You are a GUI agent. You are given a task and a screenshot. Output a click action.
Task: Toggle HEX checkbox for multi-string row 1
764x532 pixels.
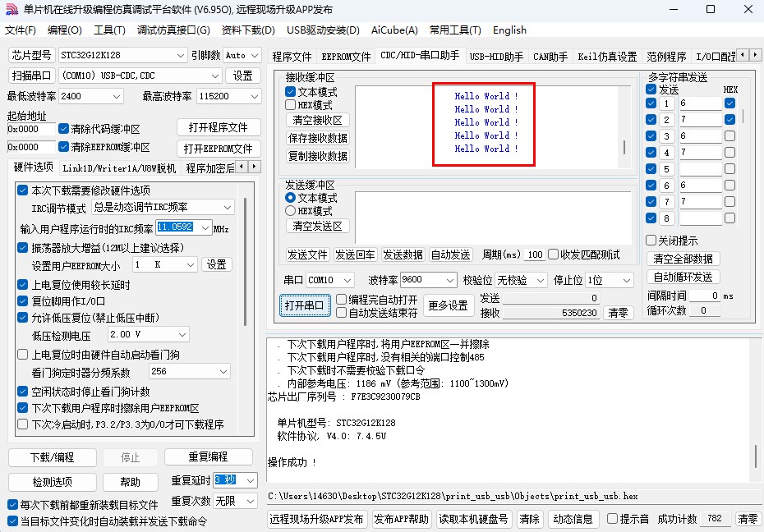pyautogui.click(x=729, y=103)
